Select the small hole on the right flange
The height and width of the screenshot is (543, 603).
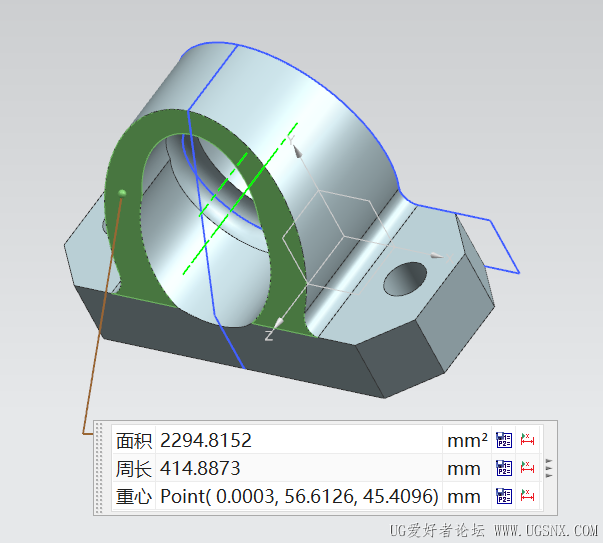tap(405, 279)
